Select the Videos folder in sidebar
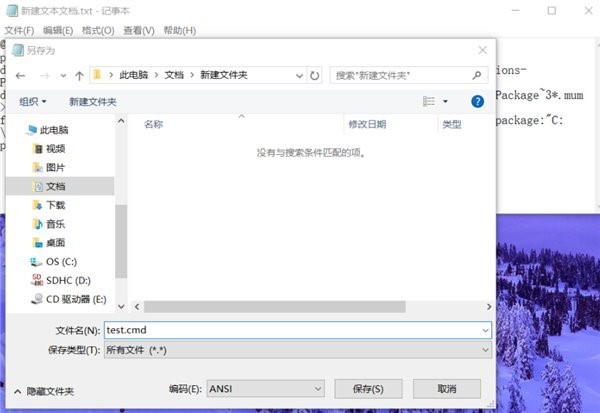This screenshot has width=600, height=413. (x=54, y=148)
